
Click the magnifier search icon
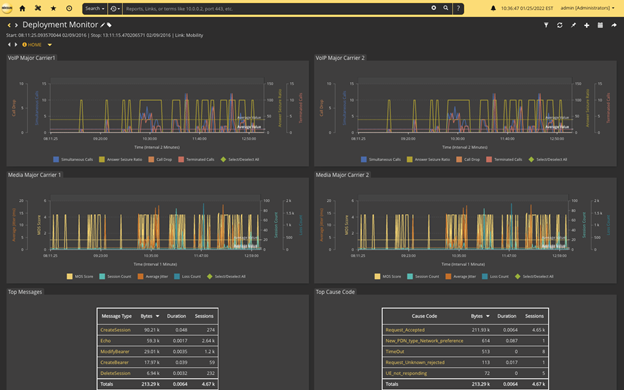coord(446,8)
